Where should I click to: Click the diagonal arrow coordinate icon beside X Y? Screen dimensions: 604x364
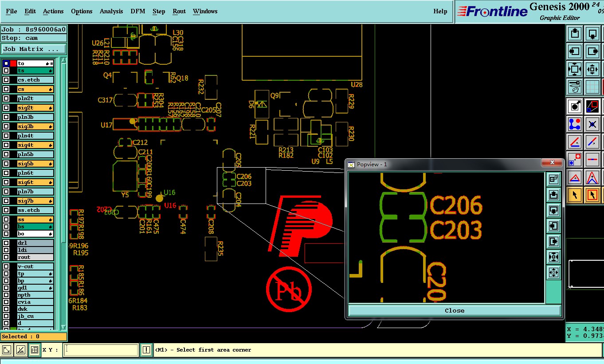pyautogui.click(x=7, y=350)
